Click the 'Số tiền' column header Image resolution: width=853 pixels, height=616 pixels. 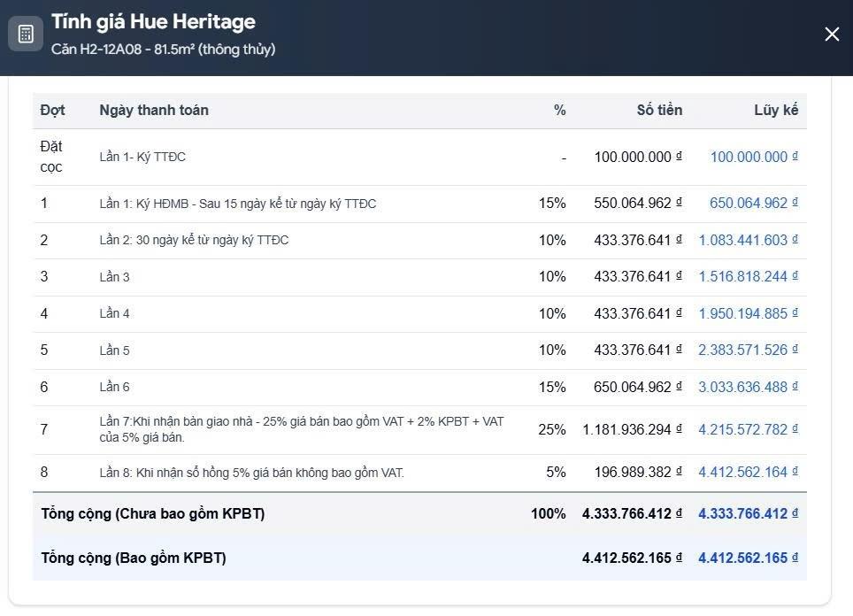click(x=659, y=110)
